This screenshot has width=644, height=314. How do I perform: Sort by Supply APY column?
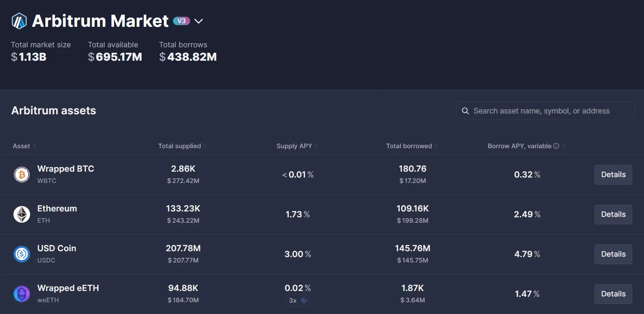click(x=297, y=146)
